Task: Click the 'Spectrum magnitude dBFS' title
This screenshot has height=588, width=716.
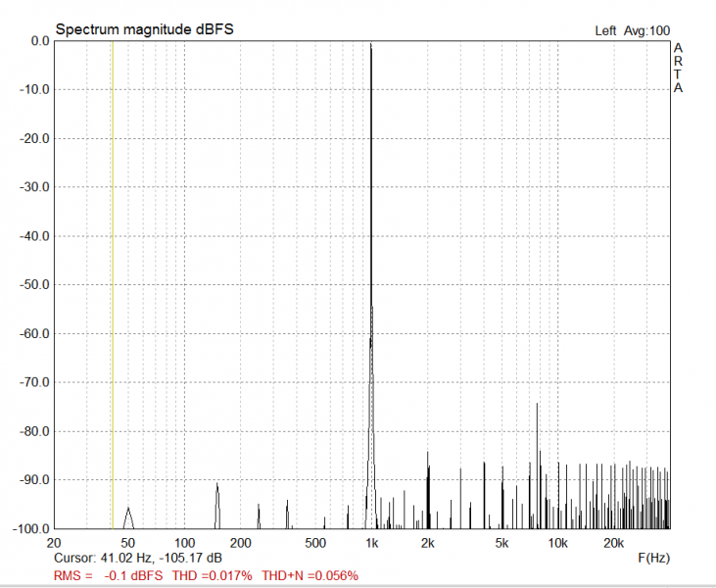Action: (x=144, y=29)
